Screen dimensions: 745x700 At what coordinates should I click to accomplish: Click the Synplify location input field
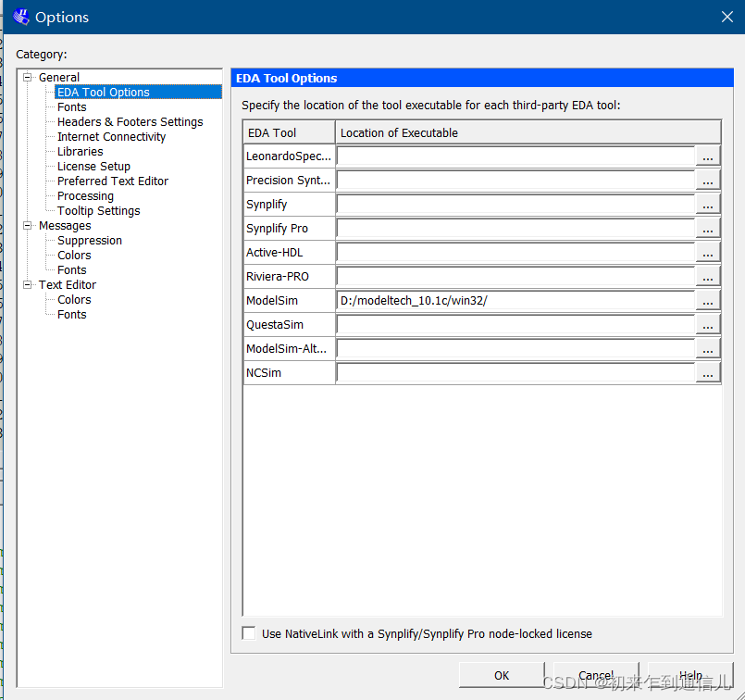point(516,205)
